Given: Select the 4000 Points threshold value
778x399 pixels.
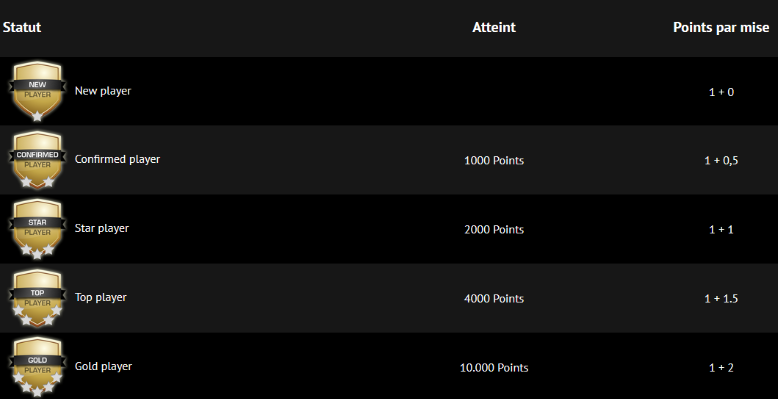Looking at the screenshot, I should (494, 298).
